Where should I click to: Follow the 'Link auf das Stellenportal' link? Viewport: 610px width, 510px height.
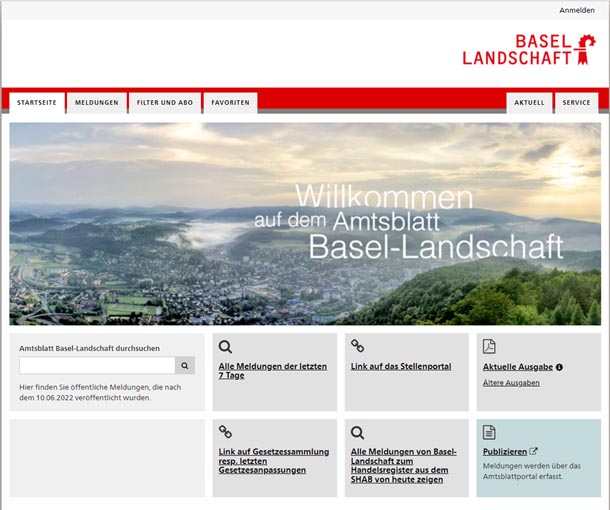[x=401, y=367]
